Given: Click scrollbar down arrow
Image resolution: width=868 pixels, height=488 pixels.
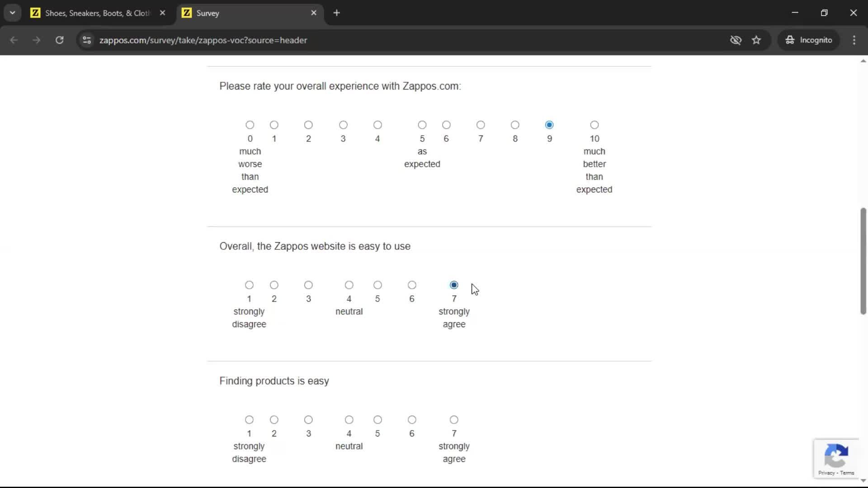Looking at the screenshot, I should 863,481.
